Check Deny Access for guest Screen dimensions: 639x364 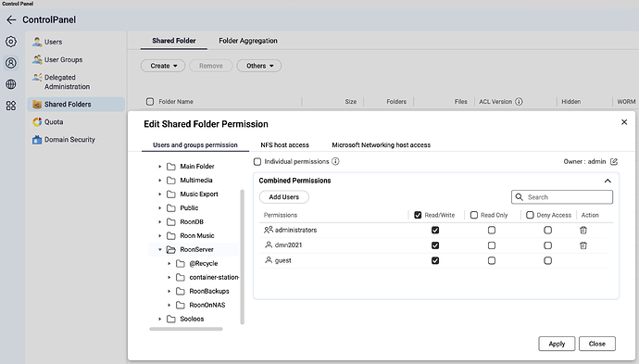[x=547, y=260]
